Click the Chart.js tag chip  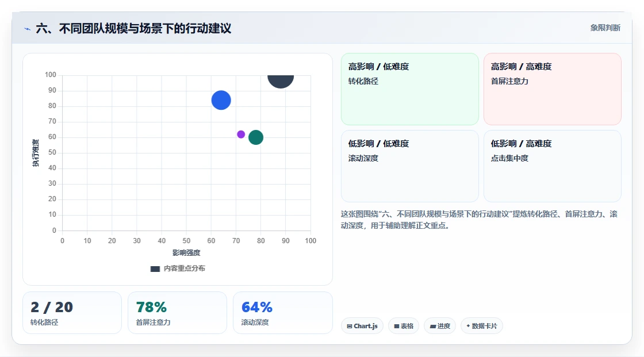tap(362, 326)
